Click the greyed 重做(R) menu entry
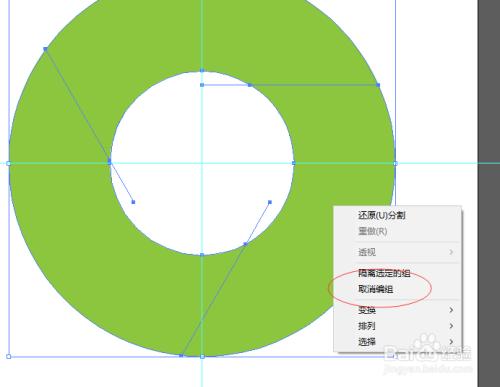The width and height of the screenshot is (500, 387). pos(397,231)
